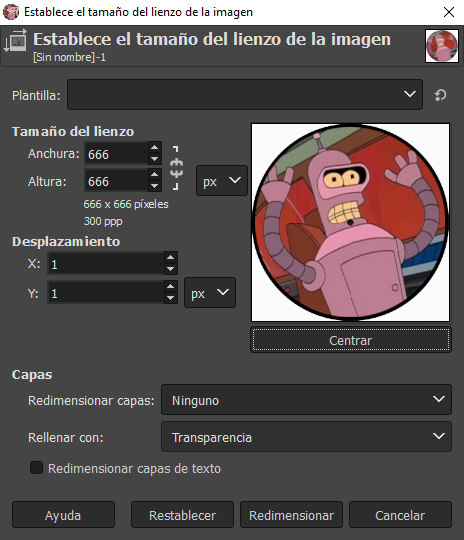Open the Plantilla dropdown
Viewport: 464px width, 540px height.
click(245, 95)
